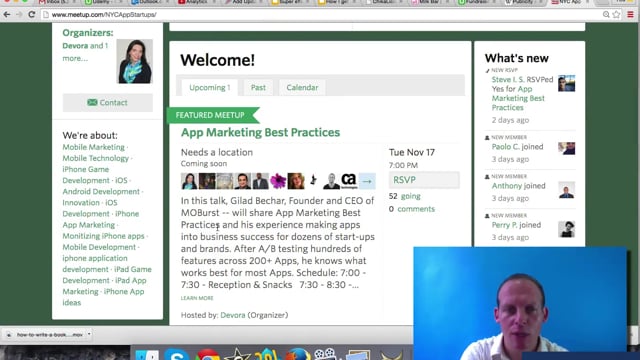Click 'Tue Nov 17' event date text
Screen dimensions: 640x360
pyautogui.click(x=412, y=152)
